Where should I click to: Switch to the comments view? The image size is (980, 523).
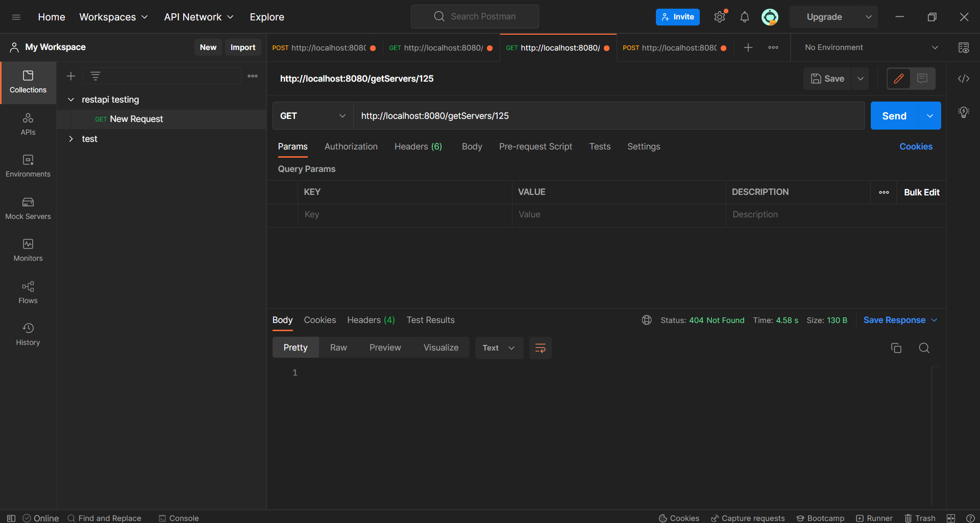coord(922,79)
